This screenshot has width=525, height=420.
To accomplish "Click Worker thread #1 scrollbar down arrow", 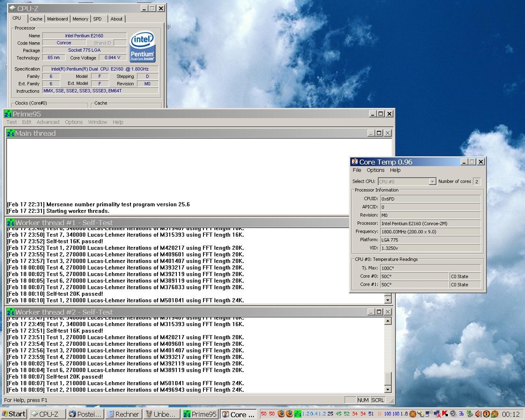I will tap(388, 300).
